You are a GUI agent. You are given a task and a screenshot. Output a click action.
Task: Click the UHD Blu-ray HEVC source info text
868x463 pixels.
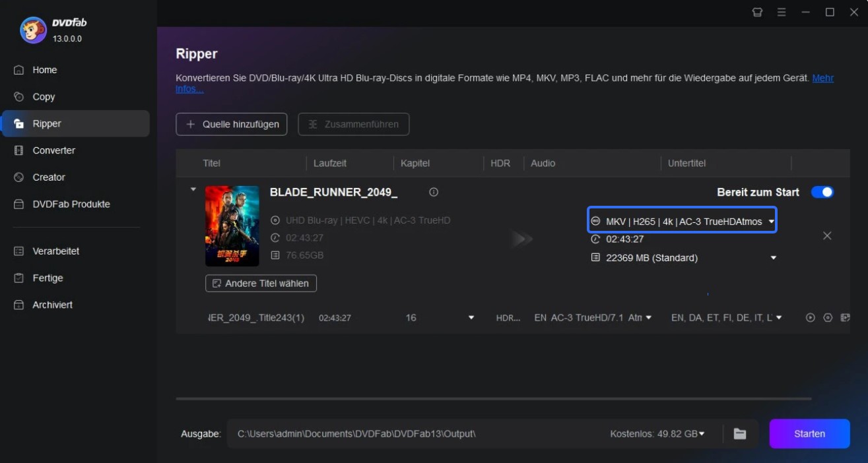point(368,220)
